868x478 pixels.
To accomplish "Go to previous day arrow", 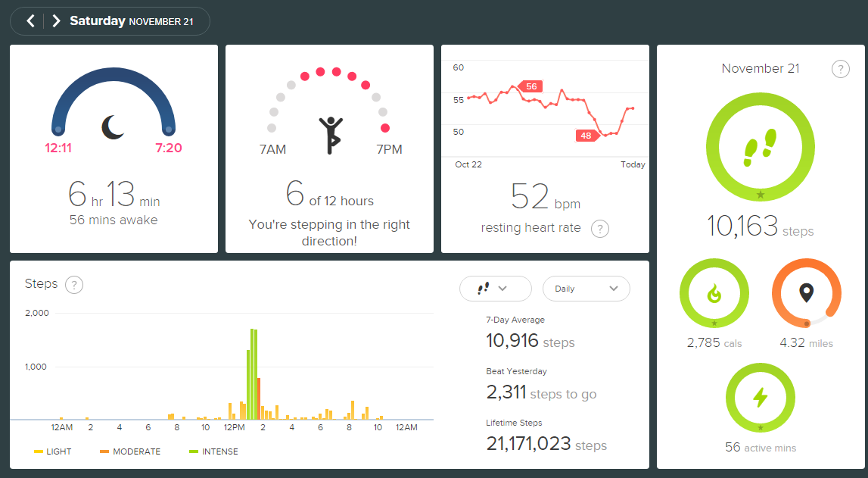I will pos(31,21).
